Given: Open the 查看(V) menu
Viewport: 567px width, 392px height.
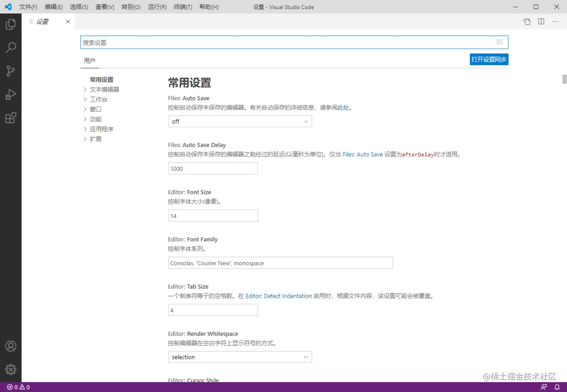Looking at the screenshot, I should (x=105, y=7).
